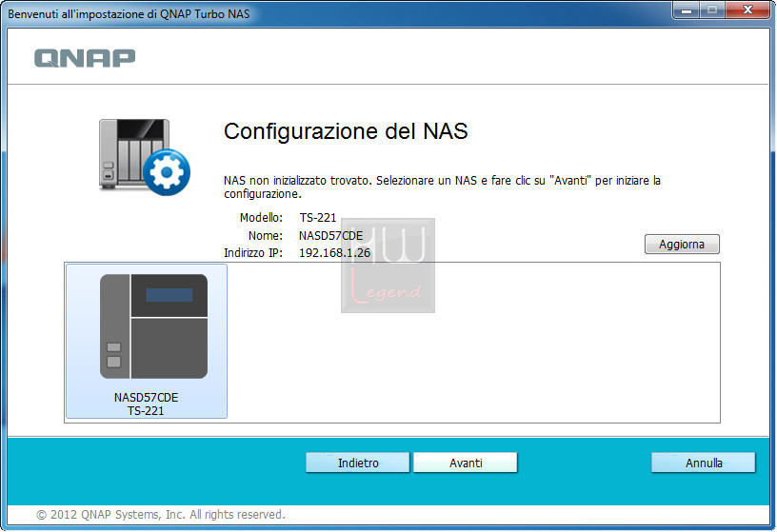Click the model value TS-221
The image size is (777, 532).
[318, 217]
